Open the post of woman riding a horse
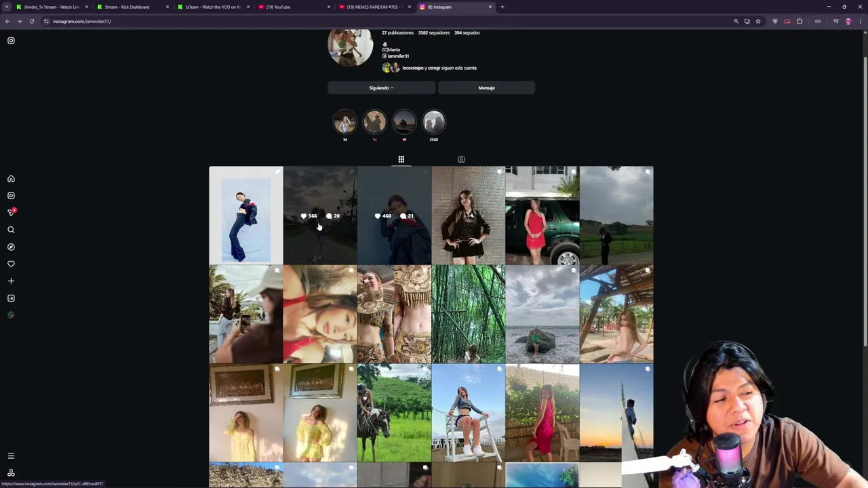Viewport: 868px width, 488px height. point(394,413)
